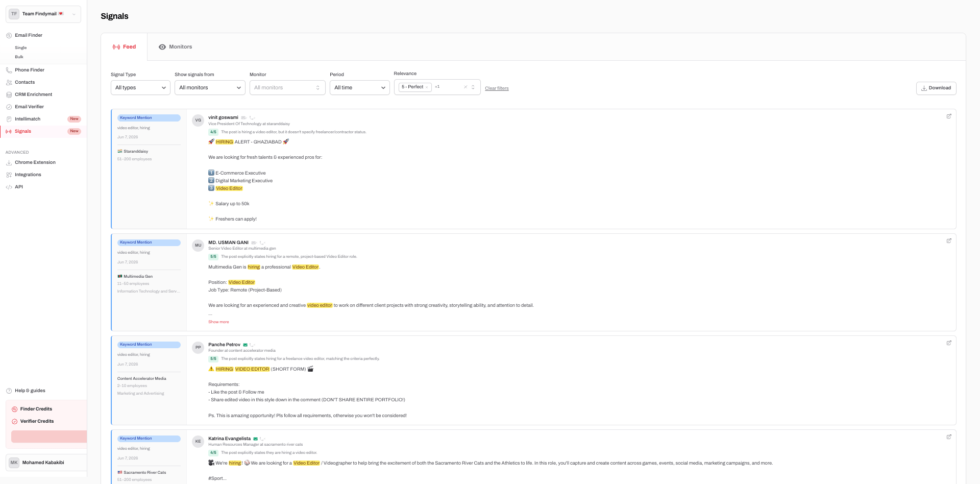Viewport: 980px width, 484px height.
Task: Click the green email icon beside Katrina Evangelista
Action: pos(256,439)
